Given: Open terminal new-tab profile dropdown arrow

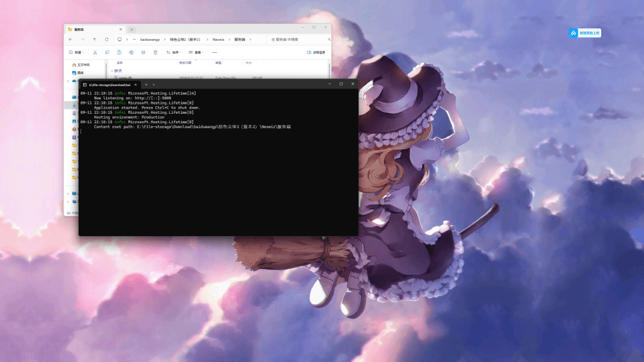Looking at the screenshot, I should (x=153, y=84).
